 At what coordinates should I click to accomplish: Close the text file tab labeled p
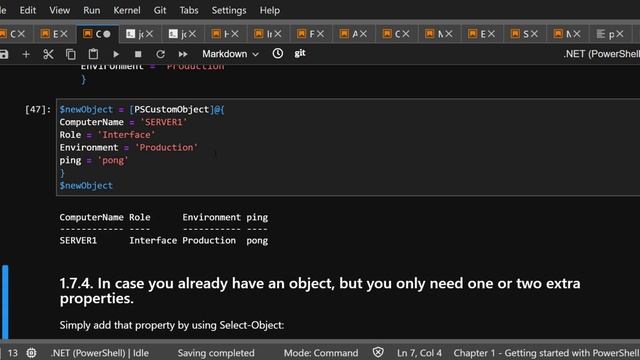pyautogui.click(x=620, y=34)
